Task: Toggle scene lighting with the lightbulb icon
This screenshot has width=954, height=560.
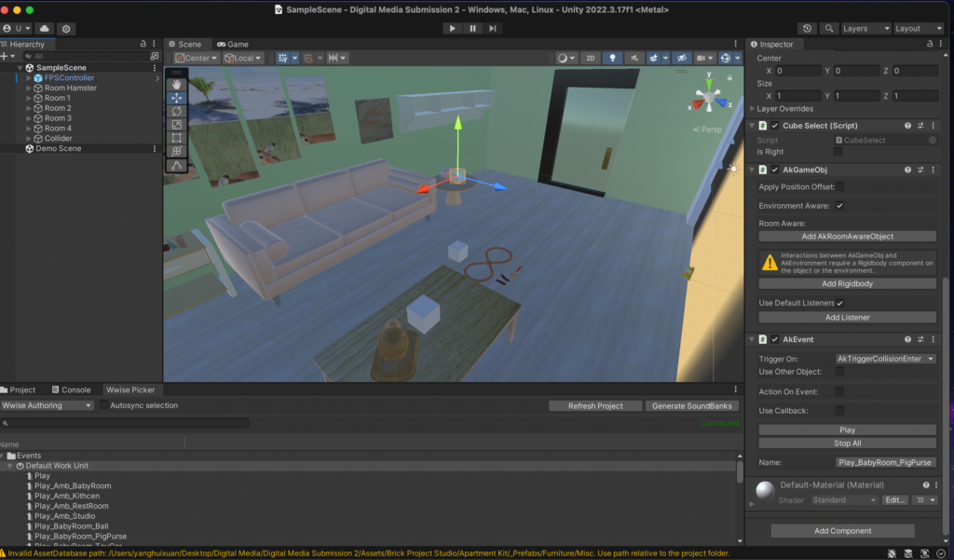Action: coord(612,58)
